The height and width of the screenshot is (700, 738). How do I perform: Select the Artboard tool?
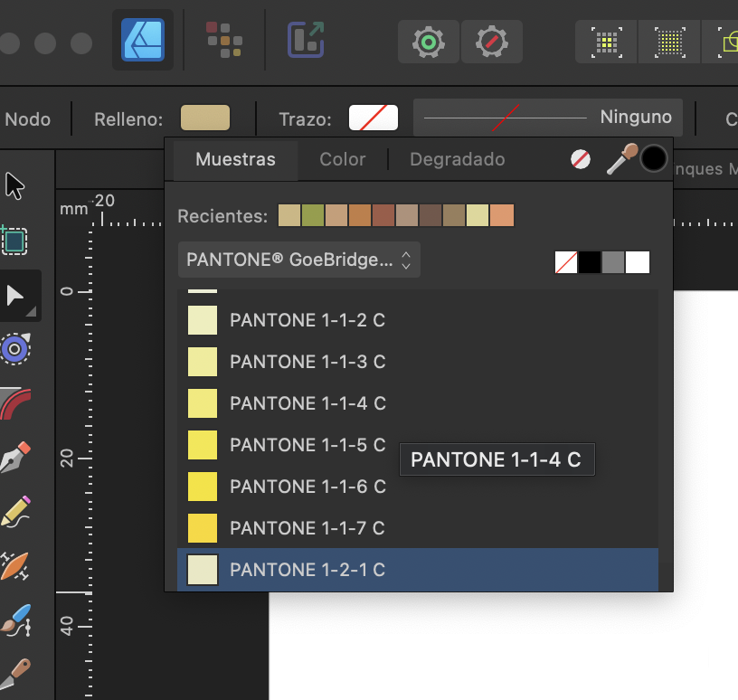pyautogui.click(x=14, y=240)
